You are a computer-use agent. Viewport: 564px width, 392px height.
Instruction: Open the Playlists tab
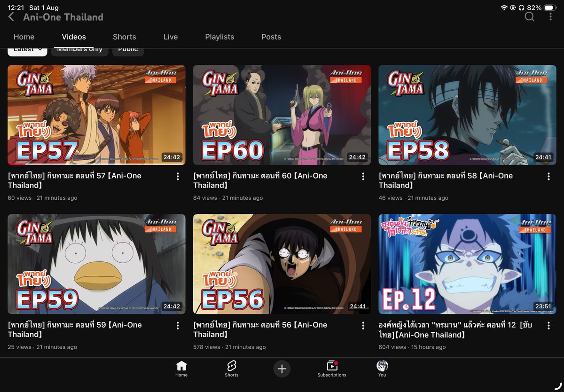pyautogui.click(x=219, y=37)
